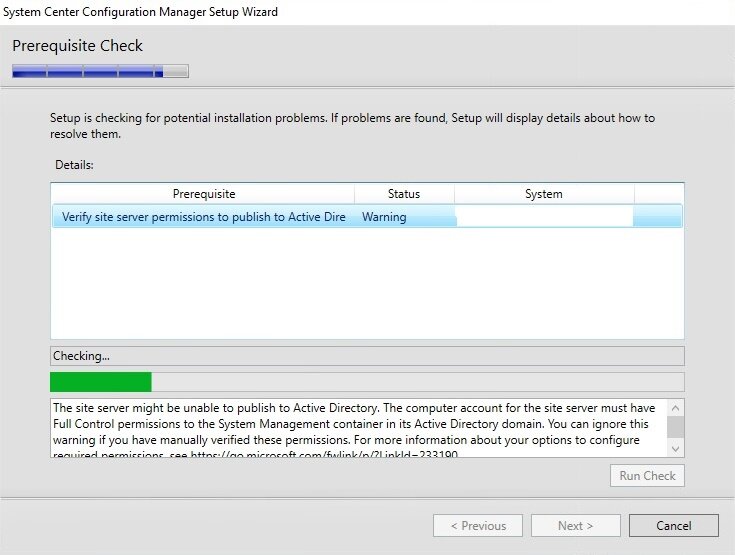Click the Checking... status field
This screenshot has width=735, height=555.
[367, 356]
